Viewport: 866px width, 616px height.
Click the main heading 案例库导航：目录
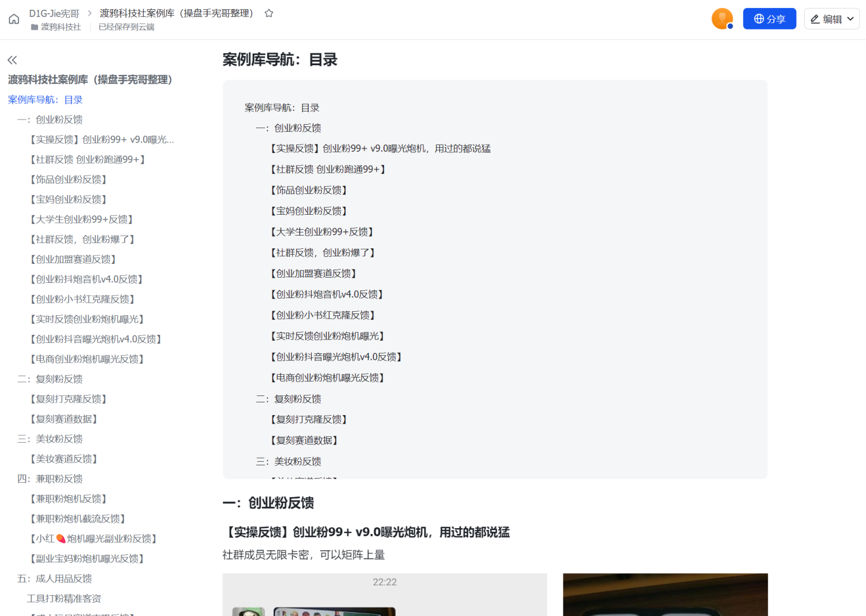[279, 59]
